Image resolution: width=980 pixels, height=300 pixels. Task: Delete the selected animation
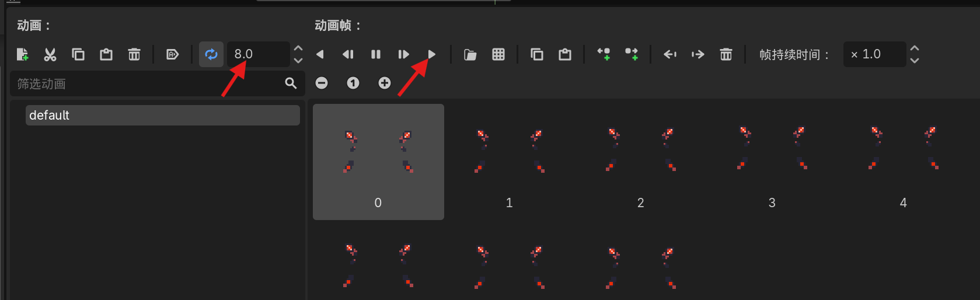[134, 54]
